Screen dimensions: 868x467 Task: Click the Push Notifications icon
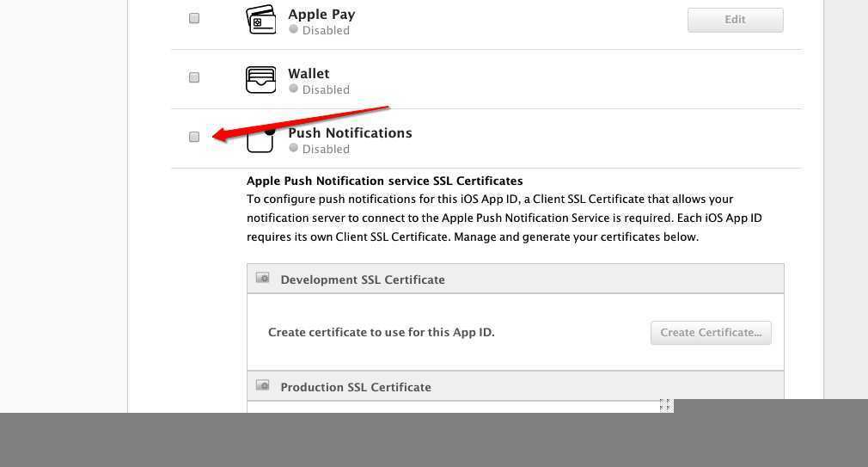point(260,139)
